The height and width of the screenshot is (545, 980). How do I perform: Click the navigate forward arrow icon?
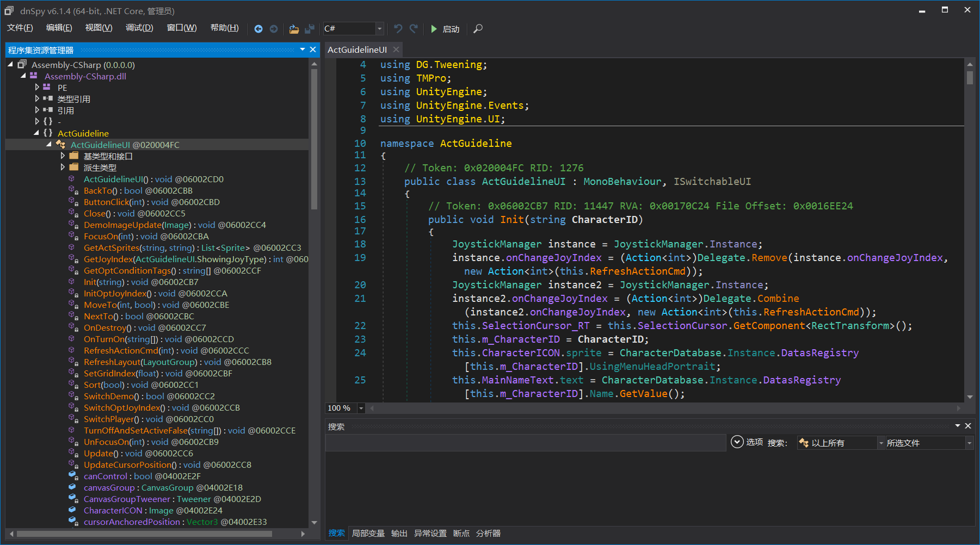coord(274,29)
